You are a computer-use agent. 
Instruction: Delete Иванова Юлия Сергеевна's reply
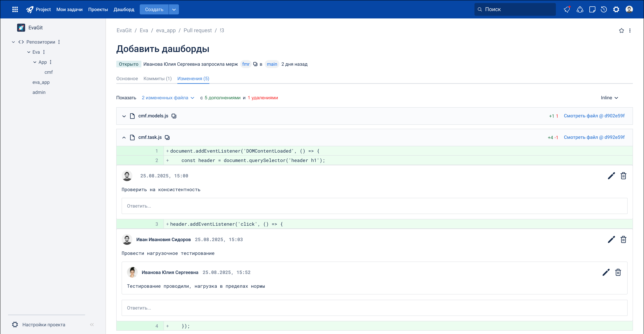coord(618,272)
